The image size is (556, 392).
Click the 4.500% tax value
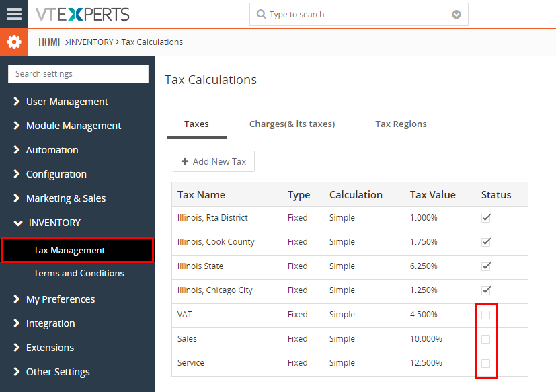[424, 314]
